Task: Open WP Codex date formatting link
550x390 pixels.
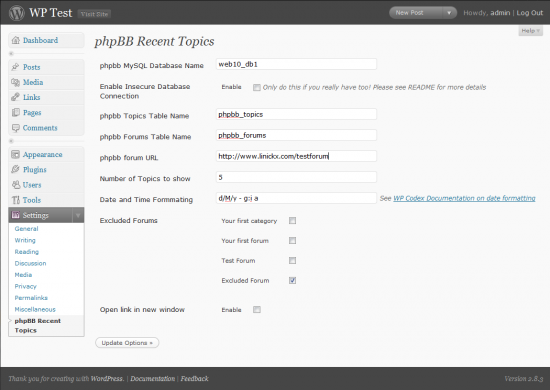Action: 464,198
